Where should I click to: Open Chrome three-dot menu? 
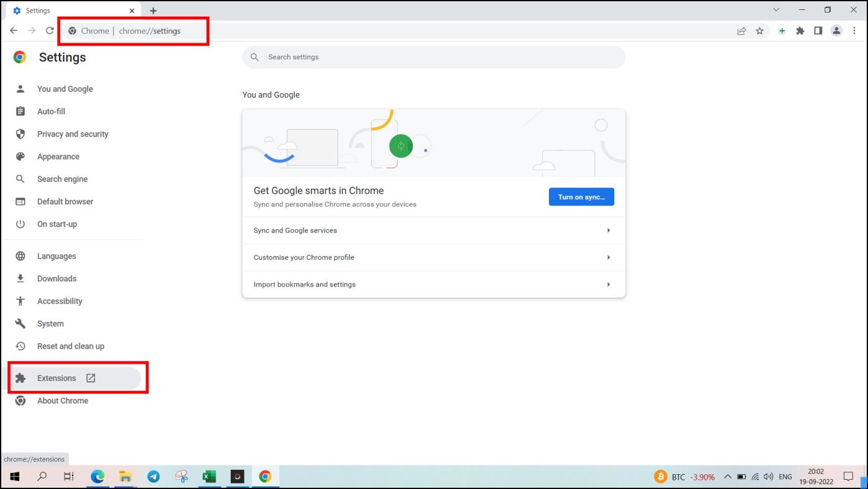tap(855, 30)
